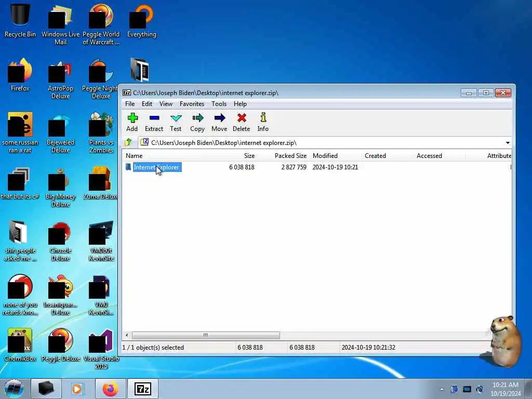Run the Test archive tool
This screenshot has height=399, width=532.
click(176, 122)
